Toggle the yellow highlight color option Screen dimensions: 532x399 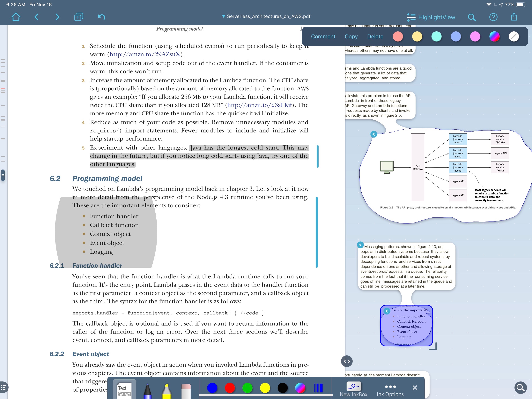[417, 36]
